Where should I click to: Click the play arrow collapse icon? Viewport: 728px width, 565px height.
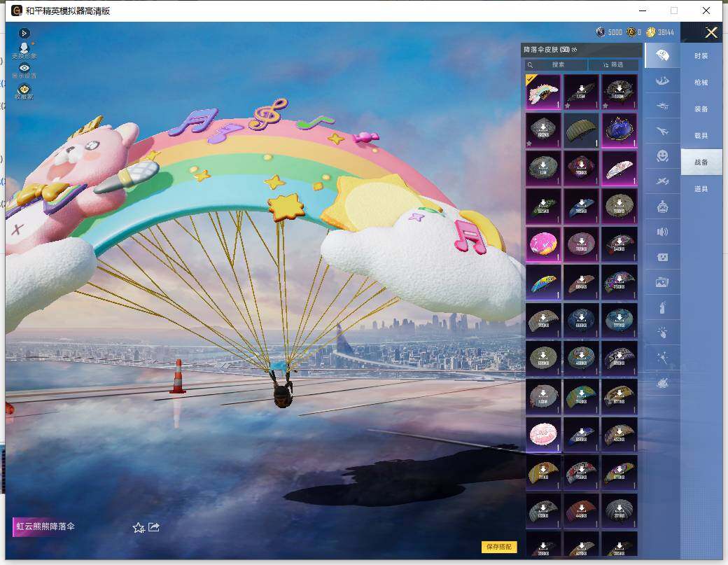point(24,33)
